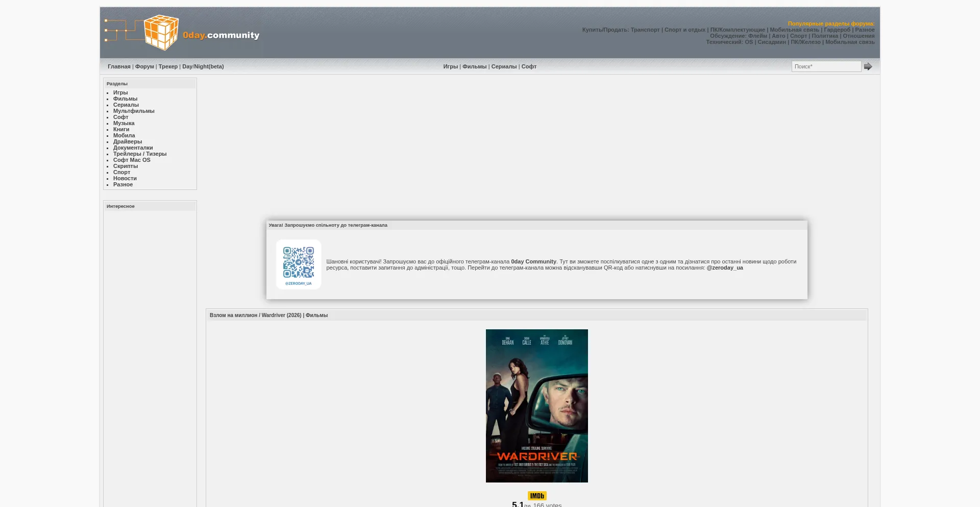980x507 pixels.
Task: Open Софт in the center nav
Action: click(529, 66)
